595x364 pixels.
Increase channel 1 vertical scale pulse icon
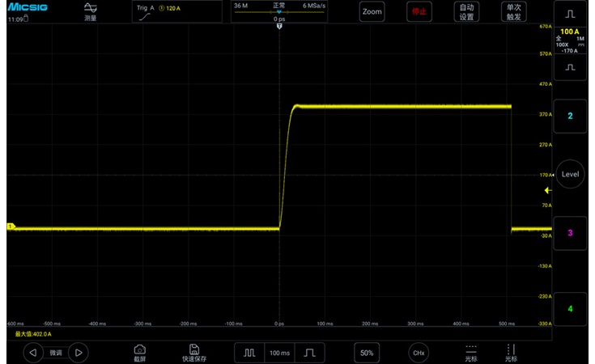(x=570, y=14)
